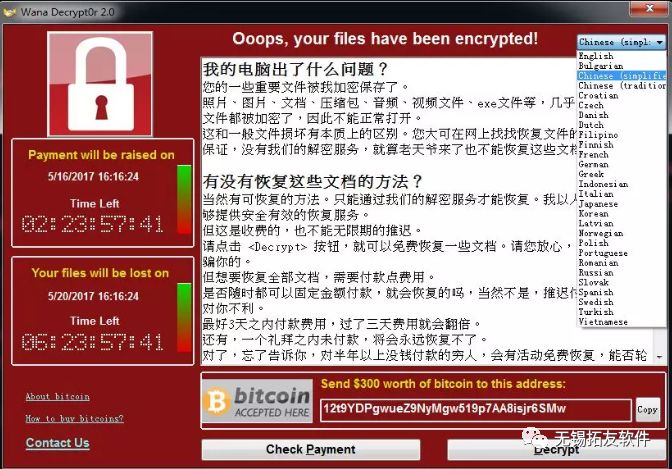The height and width of the screenshot is (469, 672).
Task: Click the message text scrollbar down arrow
Action: pos(659,357)
